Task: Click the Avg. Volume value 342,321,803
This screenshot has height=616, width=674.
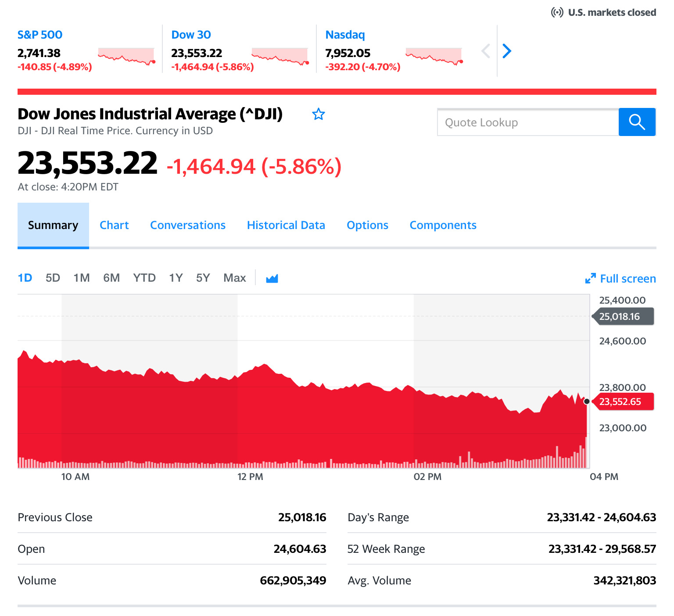Action: click(x=625, y=580)
